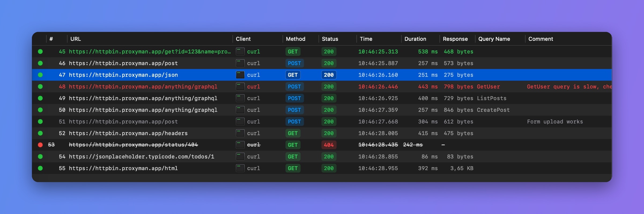Sort by the Comment column header
Screen dimensions: 644x214
click(541, 39)
